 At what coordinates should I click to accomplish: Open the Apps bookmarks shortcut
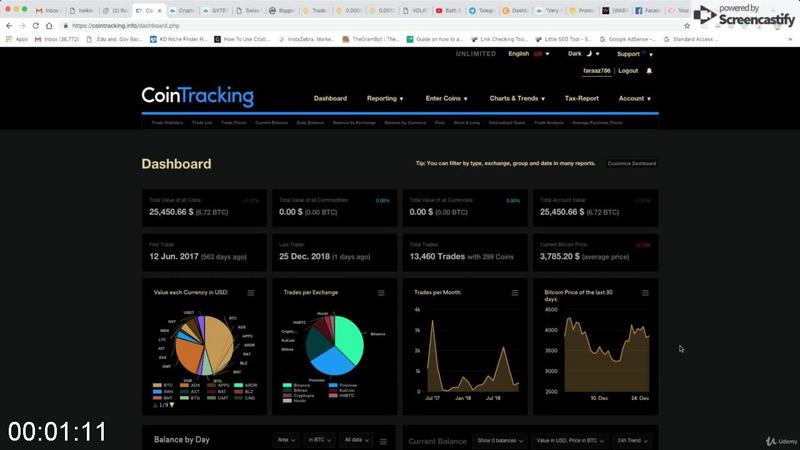tap(17, 39)
